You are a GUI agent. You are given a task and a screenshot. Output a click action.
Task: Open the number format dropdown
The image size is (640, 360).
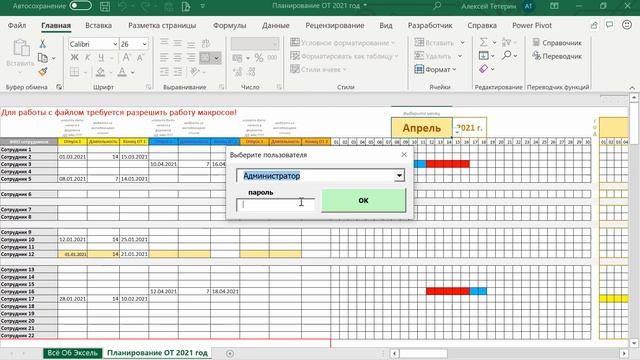275,44
